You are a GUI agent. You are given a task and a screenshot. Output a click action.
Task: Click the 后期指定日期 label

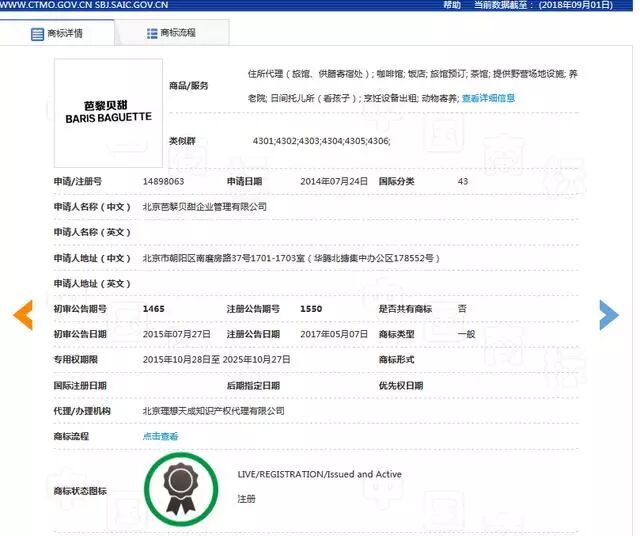[x=253, y=386]
